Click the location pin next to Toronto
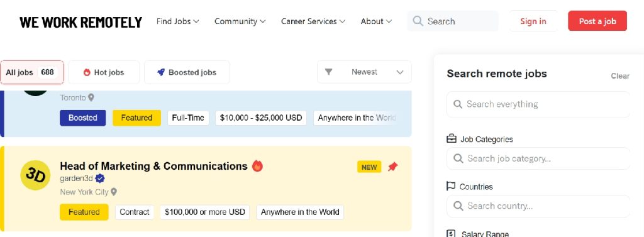This screenshot has width=644, height=237. point(91,98)
